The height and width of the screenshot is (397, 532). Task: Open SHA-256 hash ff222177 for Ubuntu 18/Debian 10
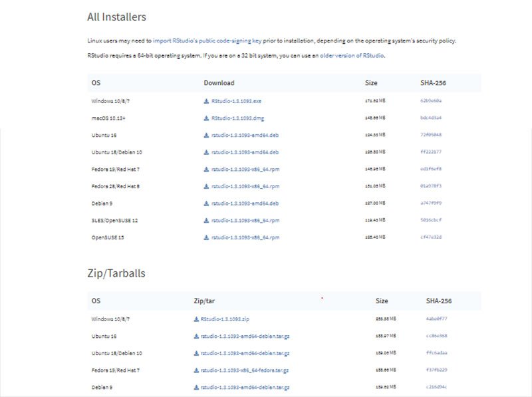431,152
